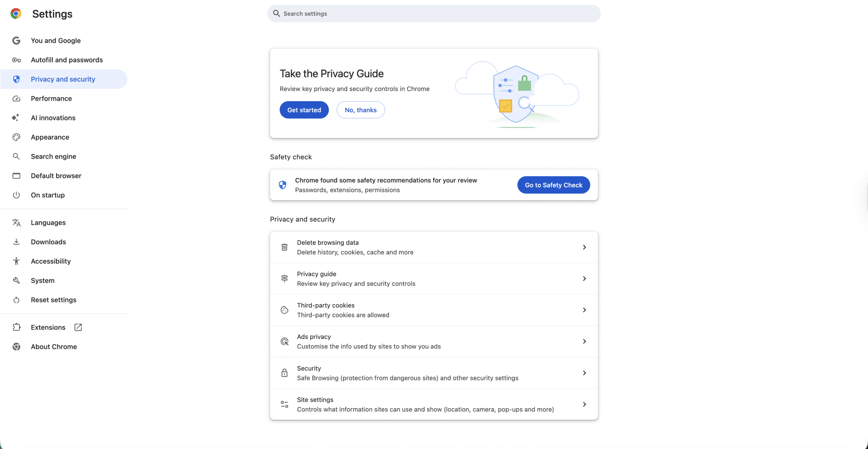The height and width of the screenshot is (449, 868).
Task: Switch to the Performance settings page
Action: coord(51,98)
